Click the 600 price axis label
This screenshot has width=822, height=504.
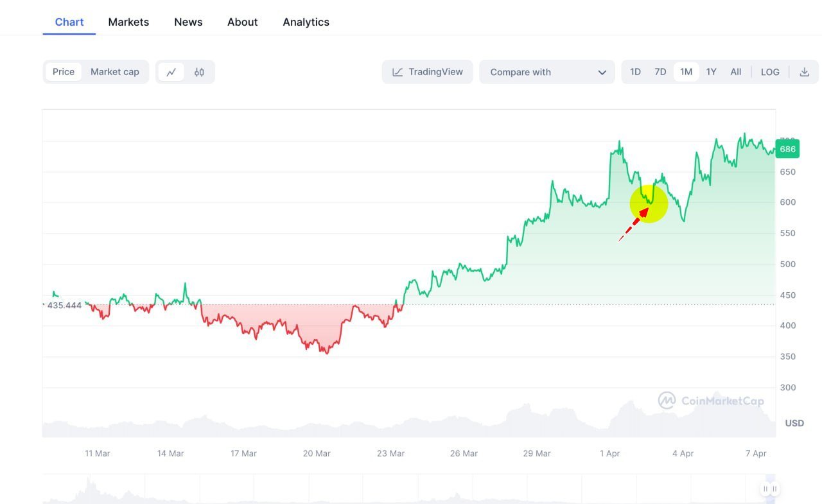(x=787, y=202)
